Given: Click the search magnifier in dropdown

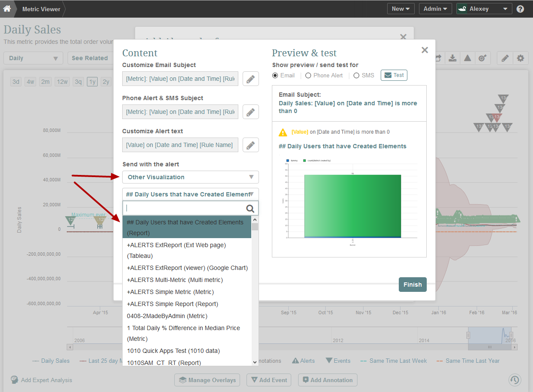Looking at the screenshot, I should point(250,208).
